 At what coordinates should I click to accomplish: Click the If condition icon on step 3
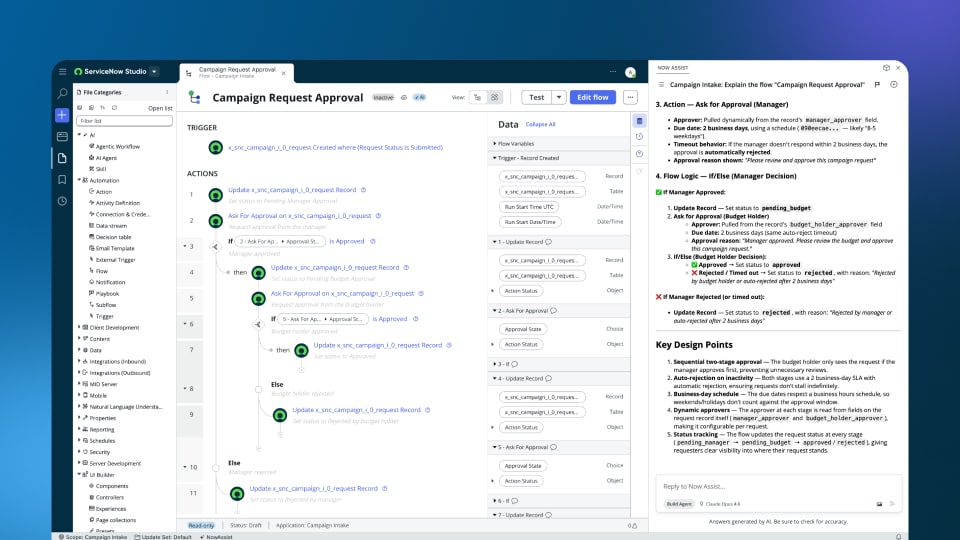[215, 247]
